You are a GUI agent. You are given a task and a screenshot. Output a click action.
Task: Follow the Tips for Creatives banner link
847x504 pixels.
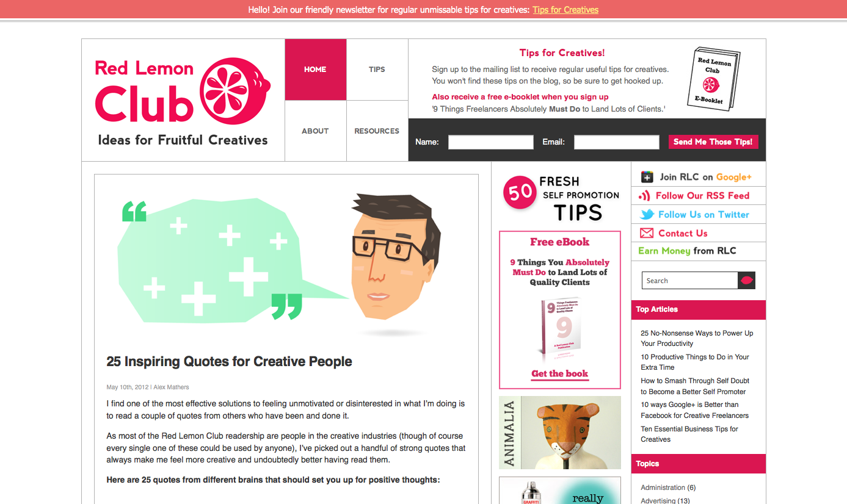coord(565,10)
